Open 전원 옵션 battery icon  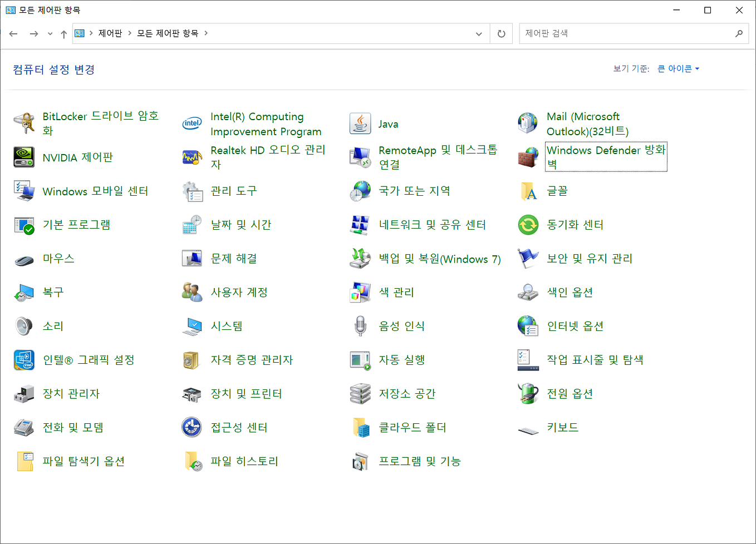(528, 394)
